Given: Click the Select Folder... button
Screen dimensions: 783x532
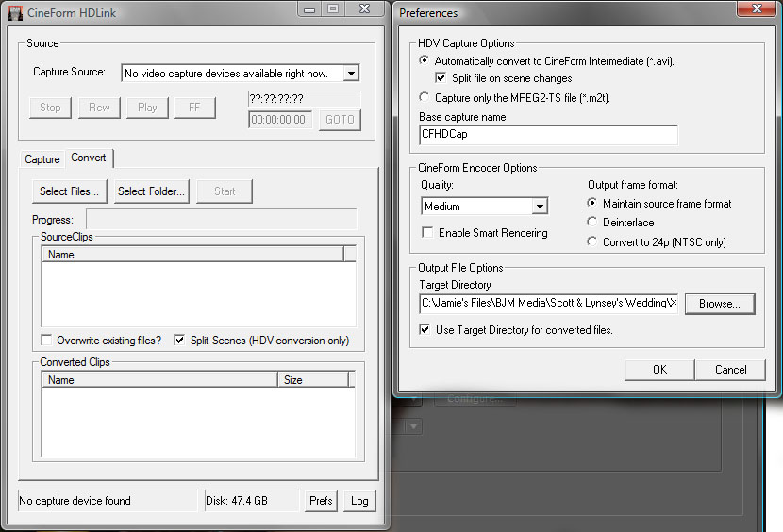Looking at the screenshot, I should (x=151, y=191).
